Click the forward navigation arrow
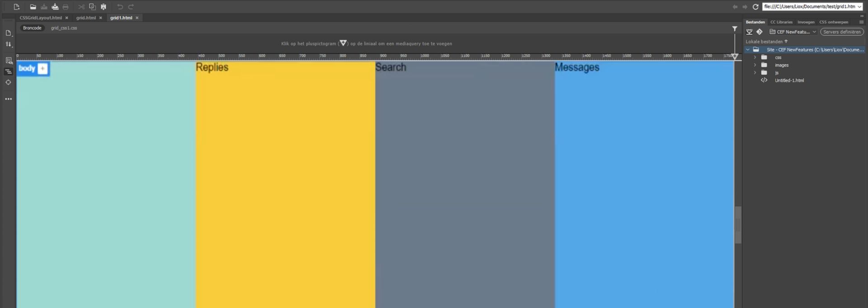868x308 pixels. [x=745, y=7]
